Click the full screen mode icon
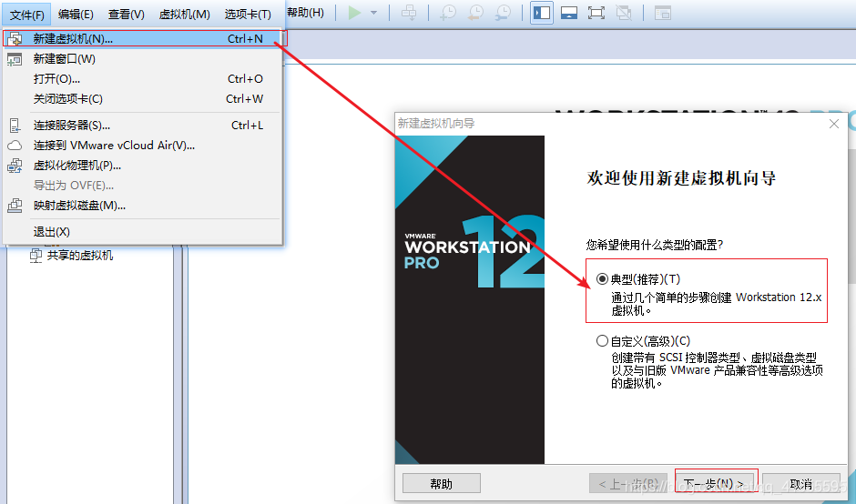Image resolution: width=856 pixels, height=504 pixels. (x=596, y=13)
